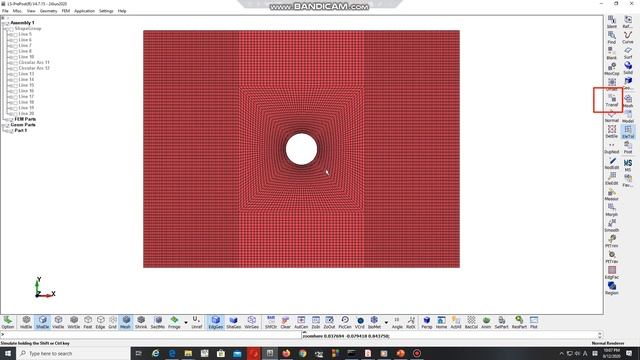This screenshot has width=640, height=360.
Task: Open the Model tool
Action: pyautogui.click(x=628, y=116)
